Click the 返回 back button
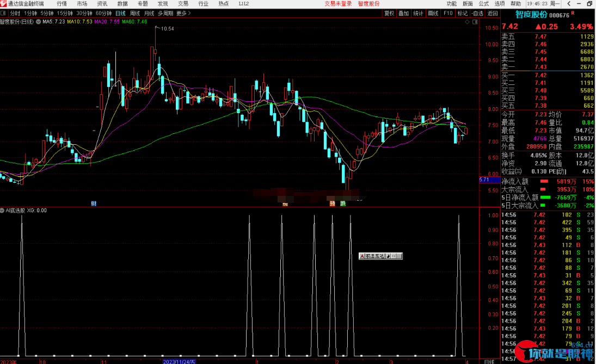This screenshot has height=364, width=596. (493, 13)
